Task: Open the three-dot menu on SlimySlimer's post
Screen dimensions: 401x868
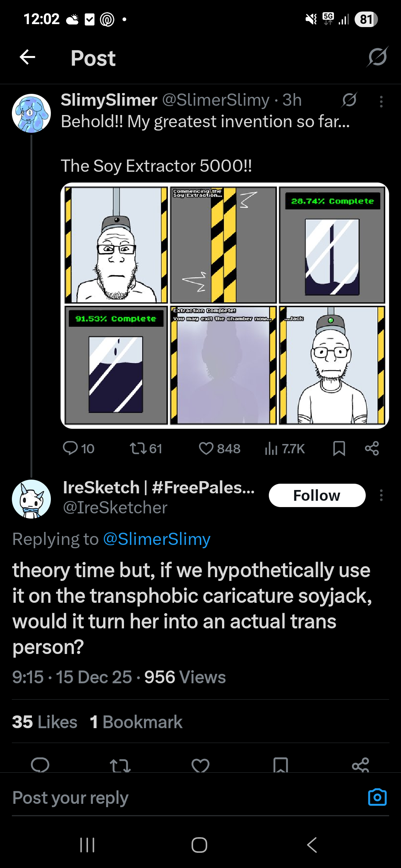Action: 381,101
